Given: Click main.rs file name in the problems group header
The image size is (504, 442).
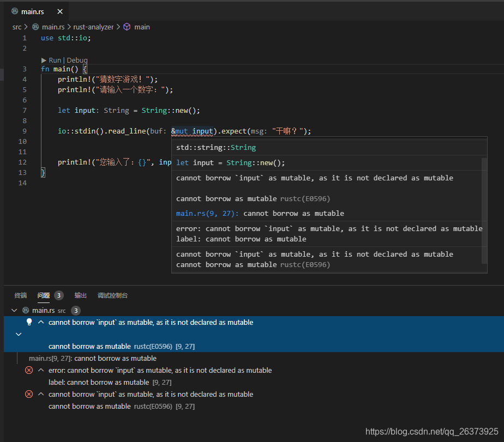Looking at the screenshot, I should [44, 310].
